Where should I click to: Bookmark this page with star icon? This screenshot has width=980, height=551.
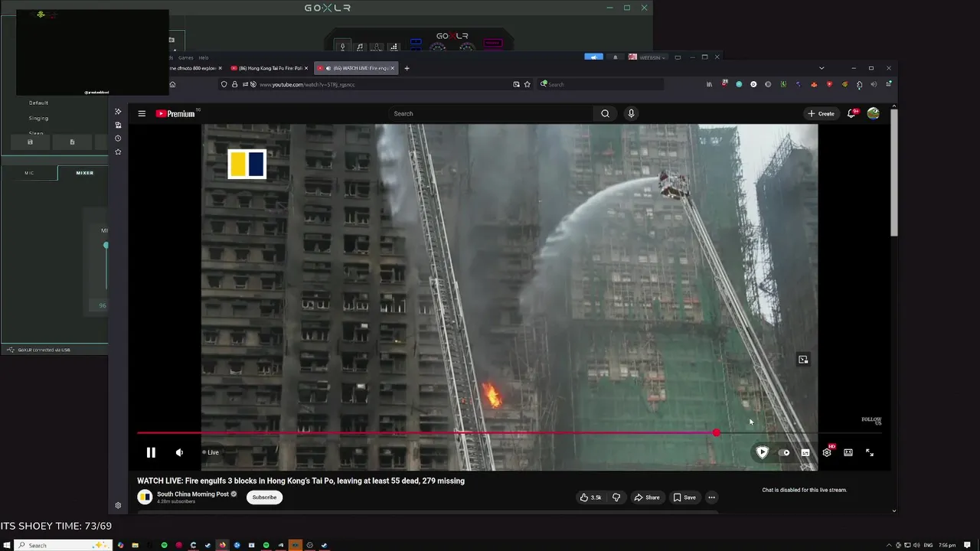pos(527,84)
